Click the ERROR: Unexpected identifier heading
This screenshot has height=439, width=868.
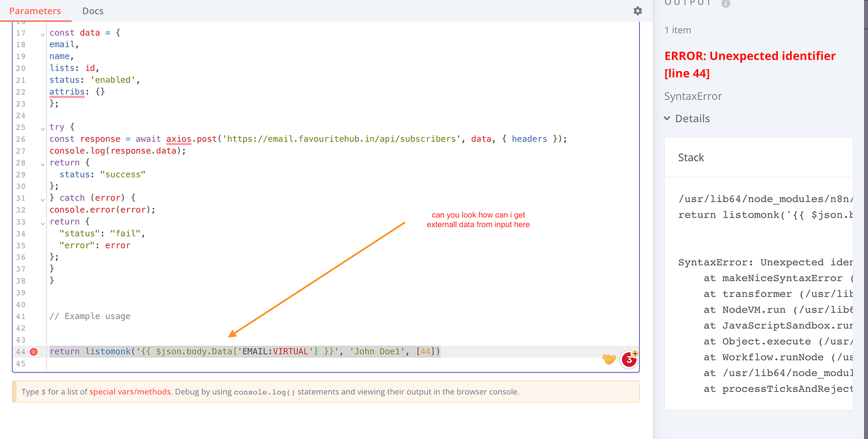750,55
